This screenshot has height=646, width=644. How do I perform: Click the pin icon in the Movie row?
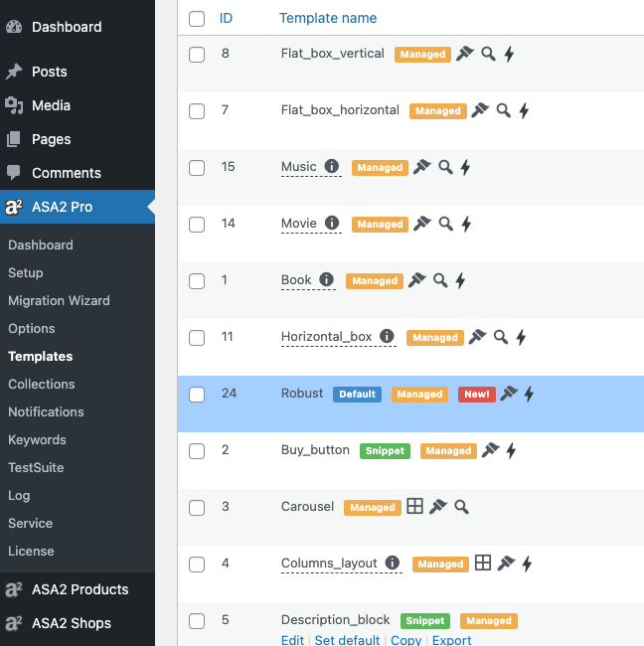point(422,224)
